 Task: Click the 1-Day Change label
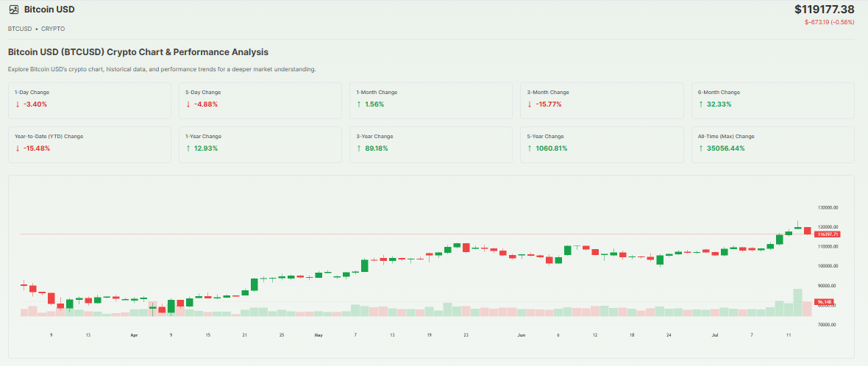tap(32, 93)
